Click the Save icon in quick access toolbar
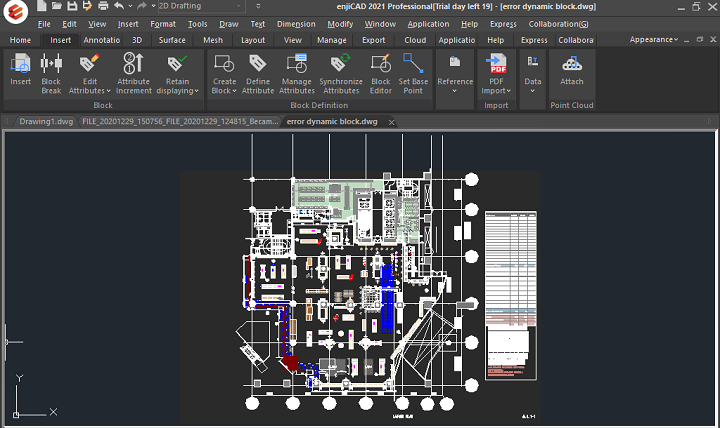The height and width of the screenshot is (428, 720). coord(72,6)
